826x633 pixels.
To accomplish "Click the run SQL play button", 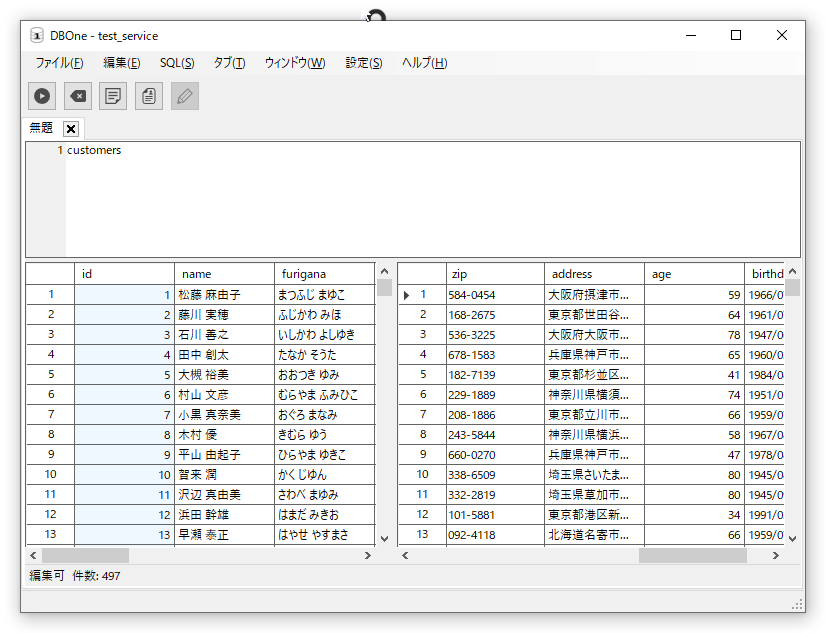I will point(42,96).
